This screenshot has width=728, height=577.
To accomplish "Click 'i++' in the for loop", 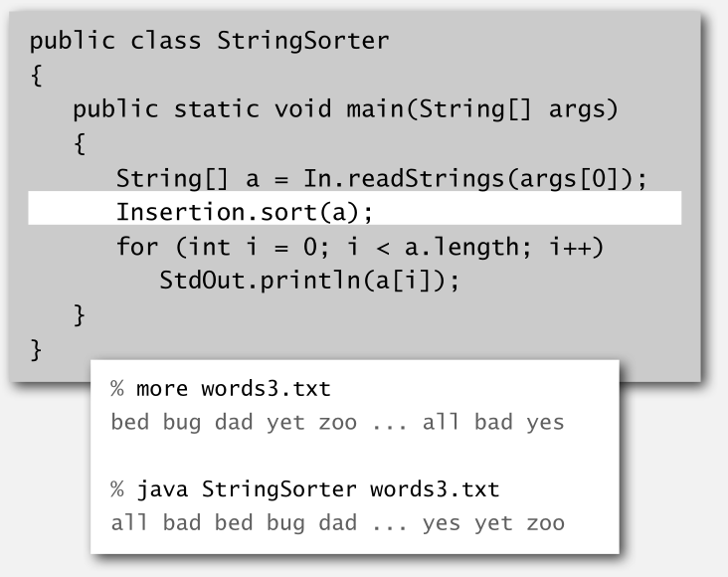I will point(571,247).
